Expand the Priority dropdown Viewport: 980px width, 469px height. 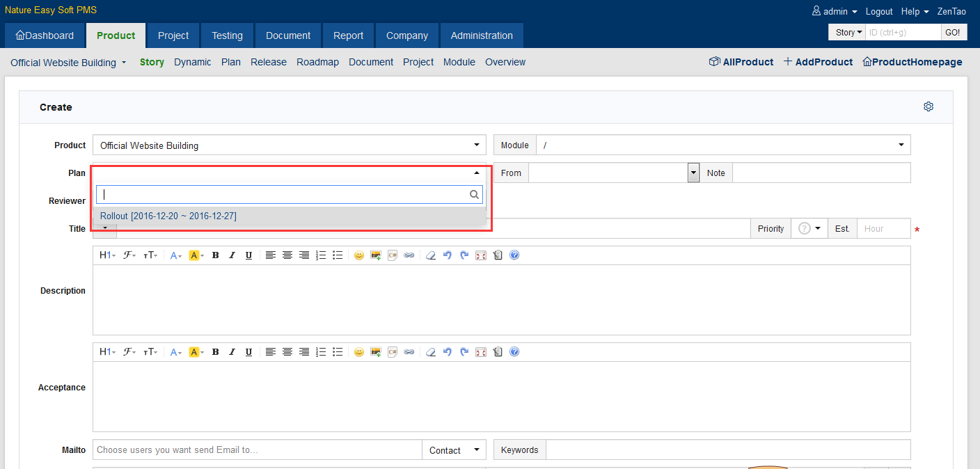pyautogui.click(x=809, y=229)
